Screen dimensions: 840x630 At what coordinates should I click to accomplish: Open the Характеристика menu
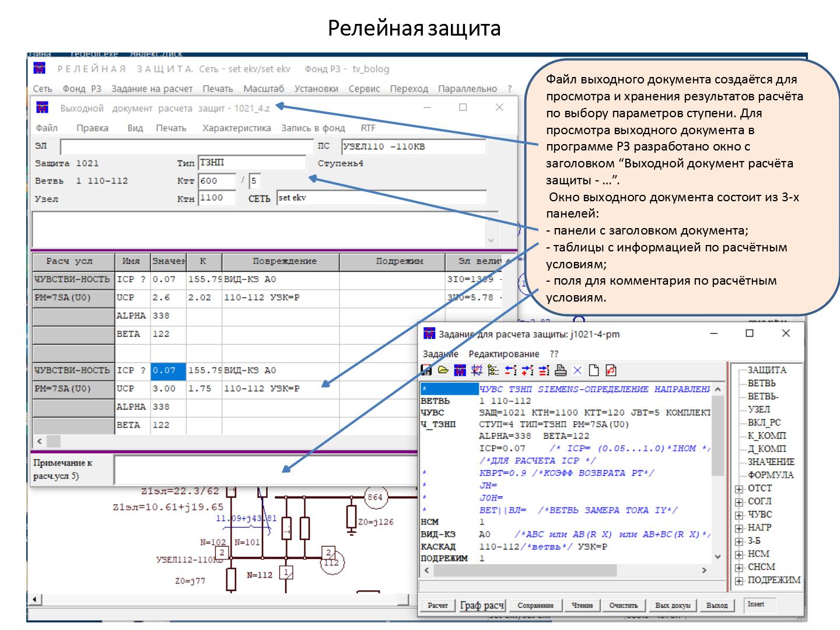[x=236, y=128]
